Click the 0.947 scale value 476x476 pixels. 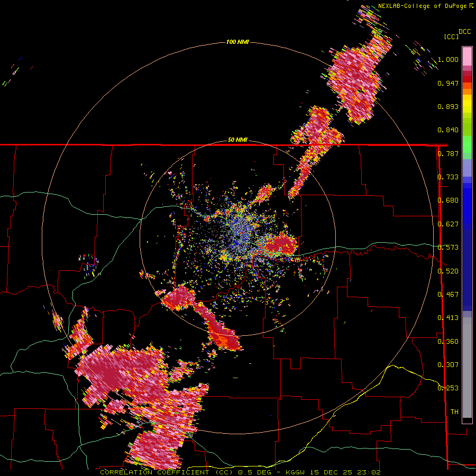pyautogui.click(x=448, y=83)
